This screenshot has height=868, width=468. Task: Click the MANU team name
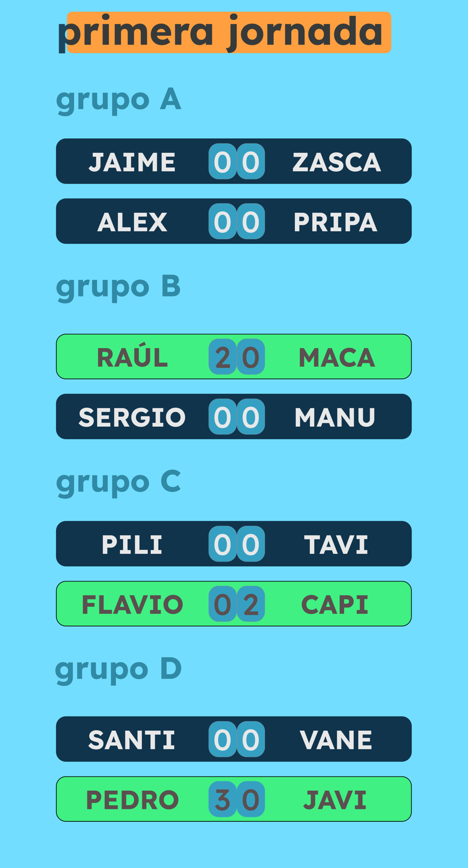(335, 417)
